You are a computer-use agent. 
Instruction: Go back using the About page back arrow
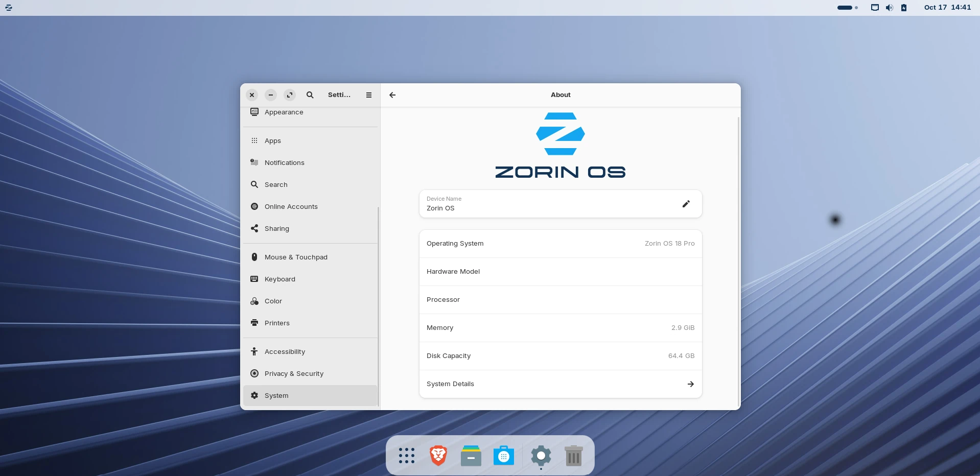(x=392, y=95)
